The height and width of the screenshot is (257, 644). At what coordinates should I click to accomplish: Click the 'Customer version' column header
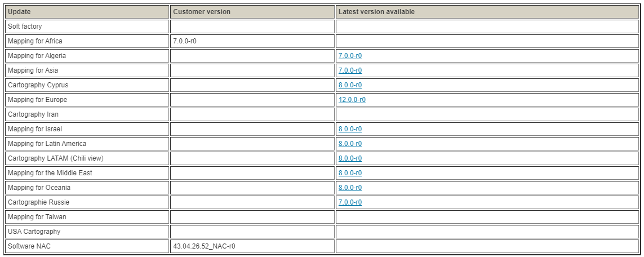(252, 12)
